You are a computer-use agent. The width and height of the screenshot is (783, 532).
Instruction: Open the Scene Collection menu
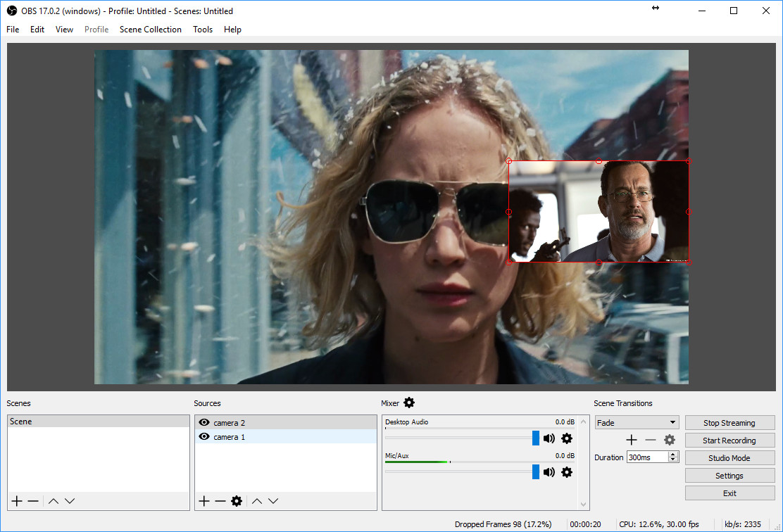tap(150, 30)
